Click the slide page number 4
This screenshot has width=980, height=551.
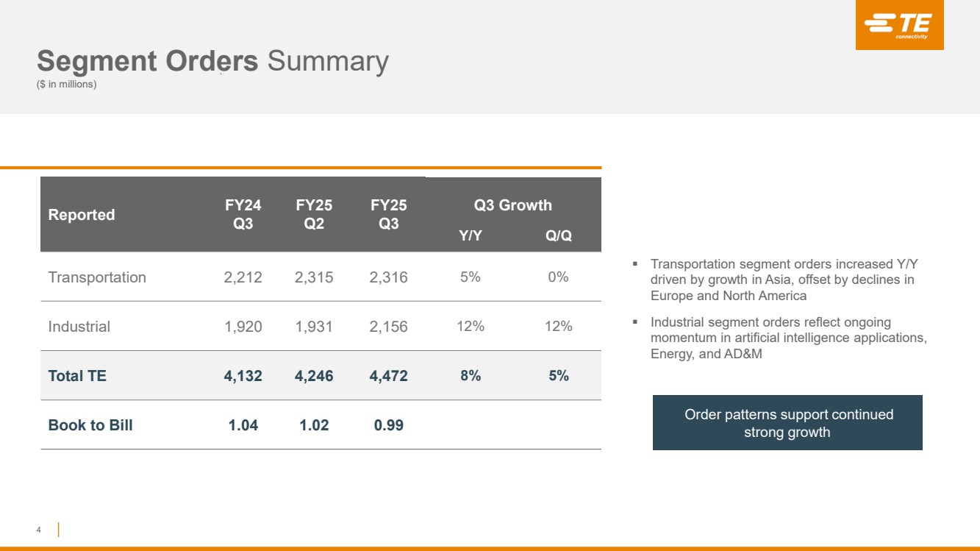[x=38, y=530]
